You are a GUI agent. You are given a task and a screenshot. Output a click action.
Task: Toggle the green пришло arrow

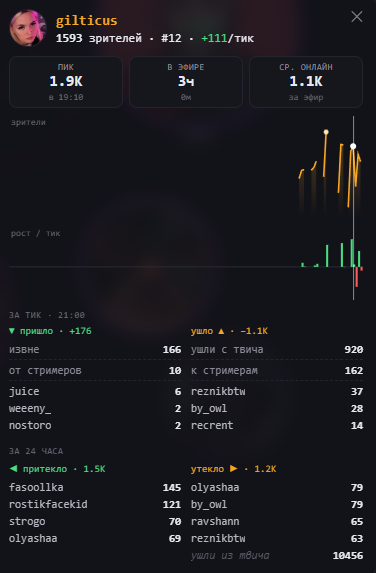12,331
